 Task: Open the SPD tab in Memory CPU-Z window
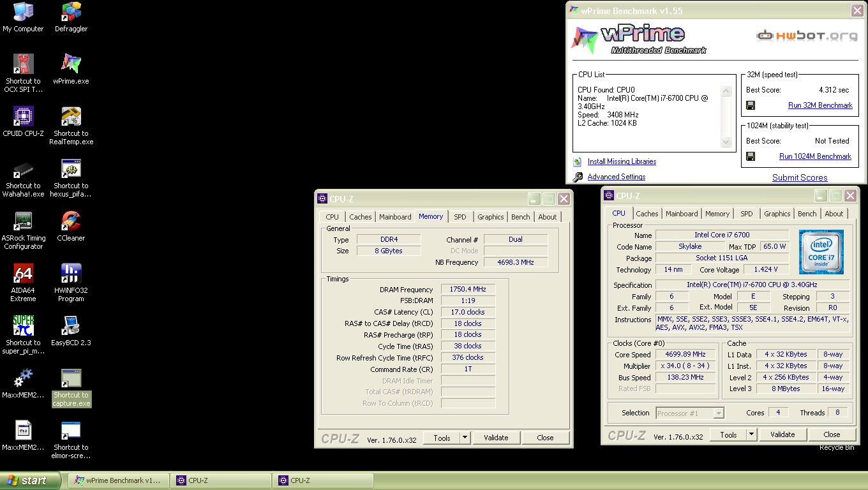coord(460,217)
